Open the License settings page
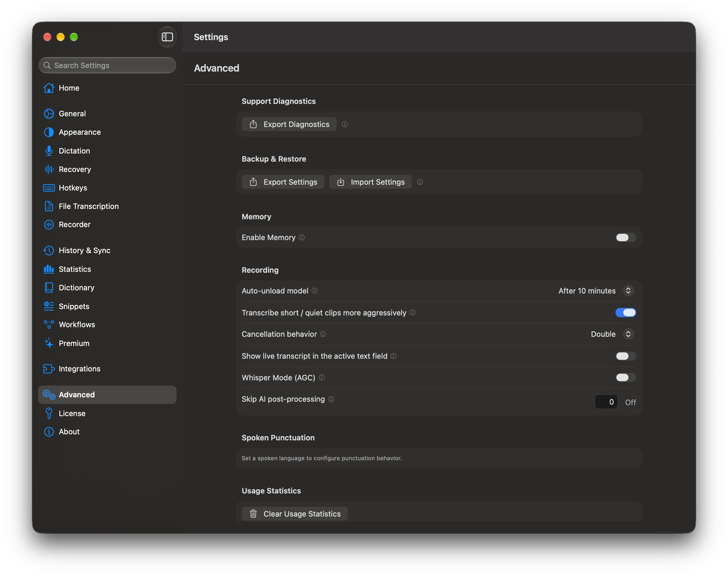This screenshot has width=728, height=576. pos(107,413)
